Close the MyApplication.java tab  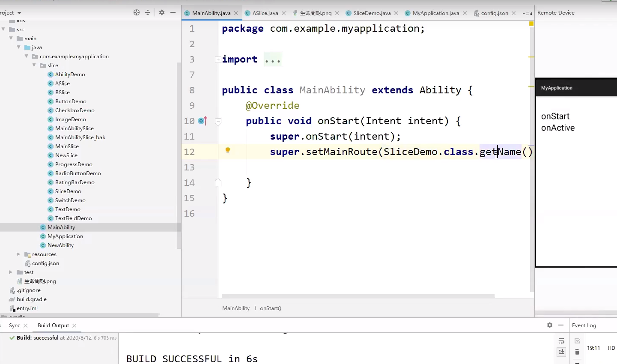[465, 13]
